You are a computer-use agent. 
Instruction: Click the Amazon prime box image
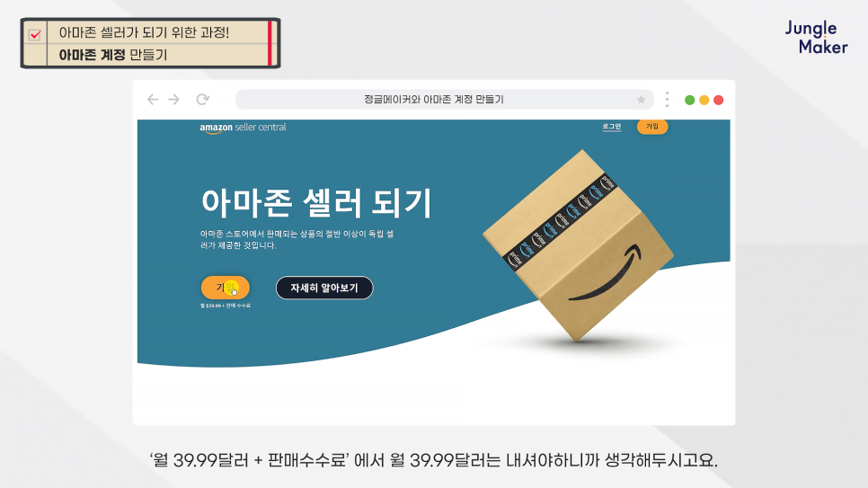click(579, 245)
